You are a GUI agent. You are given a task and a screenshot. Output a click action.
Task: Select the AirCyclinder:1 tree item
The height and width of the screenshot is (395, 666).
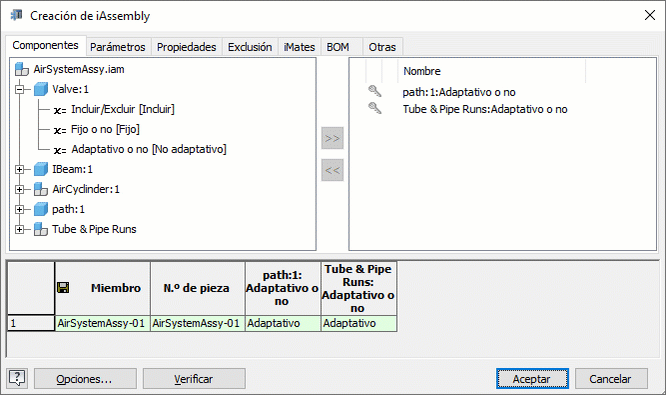pyautogui.click(x=86, y=189)
